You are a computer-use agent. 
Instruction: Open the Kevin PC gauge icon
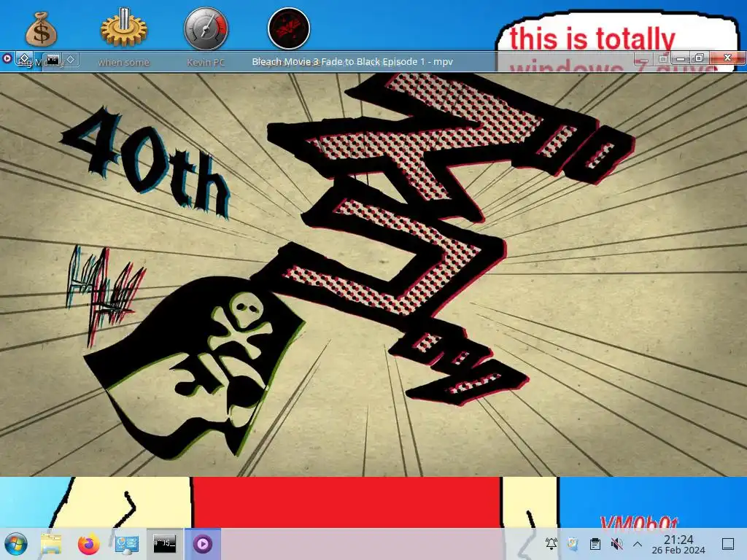point(206,28)
